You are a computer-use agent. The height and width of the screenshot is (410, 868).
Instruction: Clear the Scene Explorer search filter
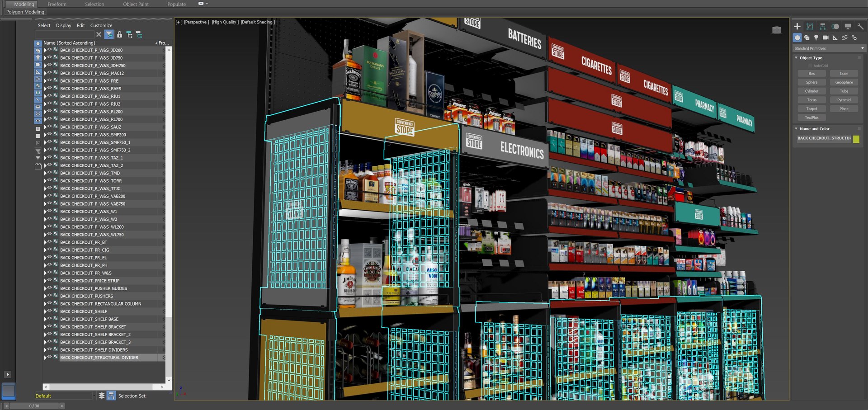(x=99, y=34)
